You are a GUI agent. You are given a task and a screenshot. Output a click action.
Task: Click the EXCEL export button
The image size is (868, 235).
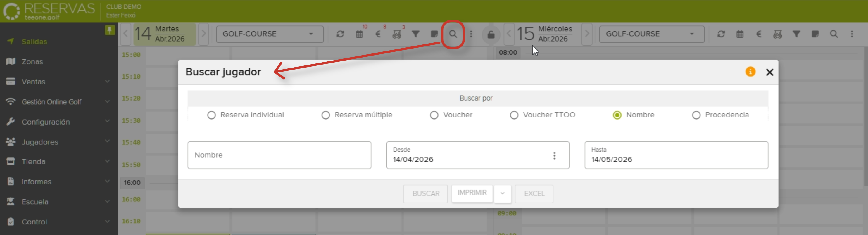point(534,194)
